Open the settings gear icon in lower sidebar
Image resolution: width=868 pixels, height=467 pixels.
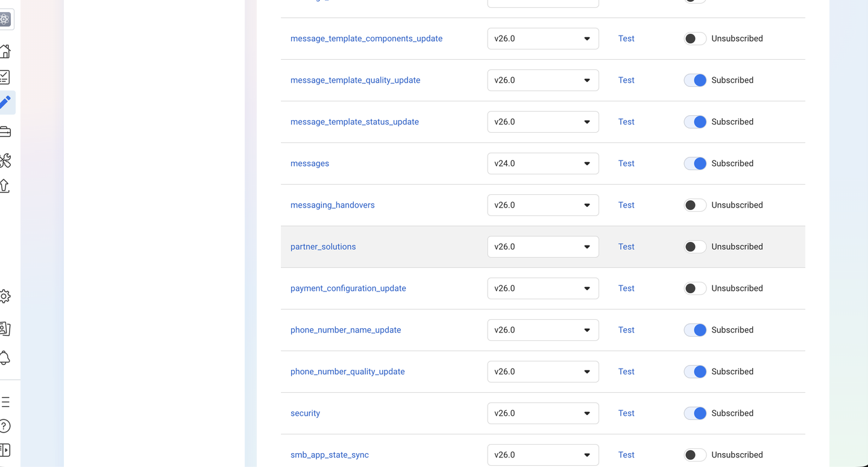click(x=5, y=296)
